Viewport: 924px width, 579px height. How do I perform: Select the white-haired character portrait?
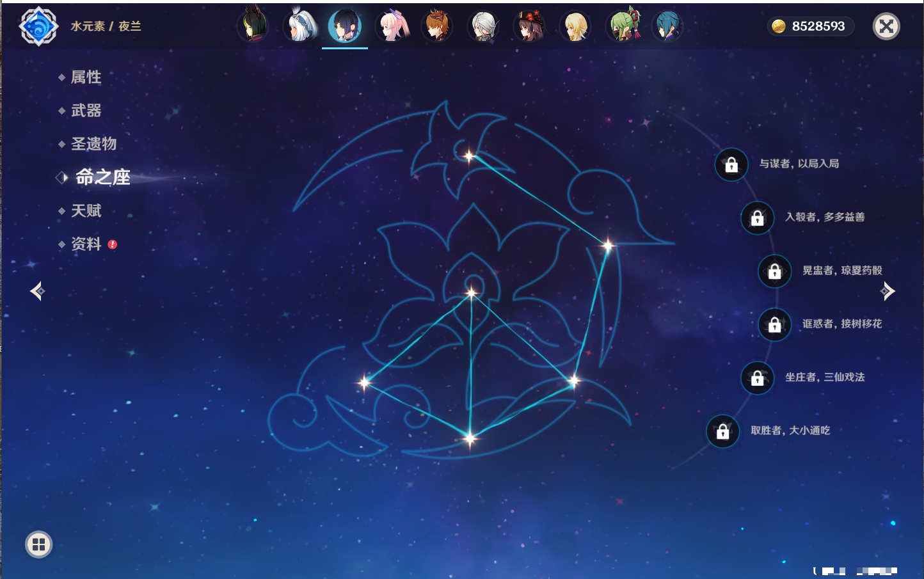tap(299, 26)
